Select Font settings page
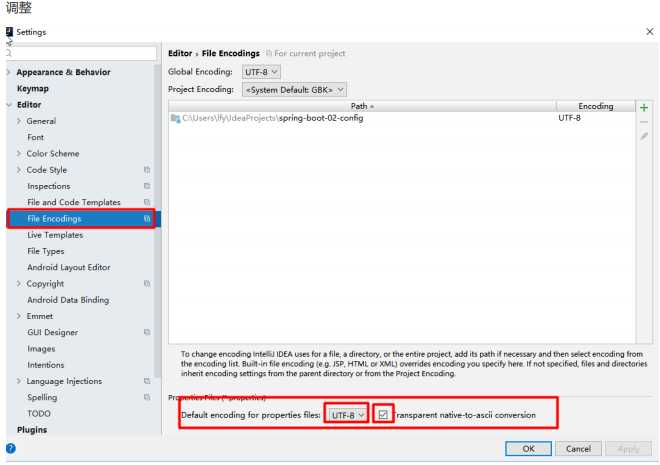 (35, 137)
